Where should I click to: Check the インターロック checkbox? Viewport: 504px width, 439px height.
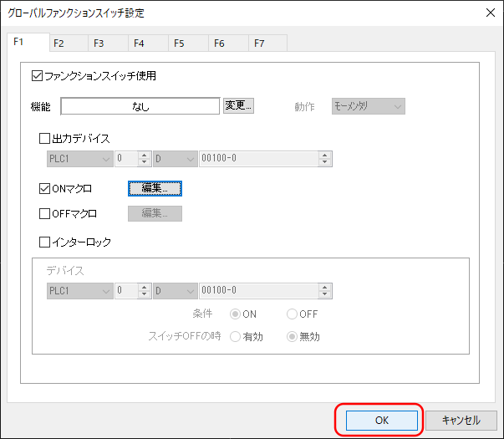point(45,242)
